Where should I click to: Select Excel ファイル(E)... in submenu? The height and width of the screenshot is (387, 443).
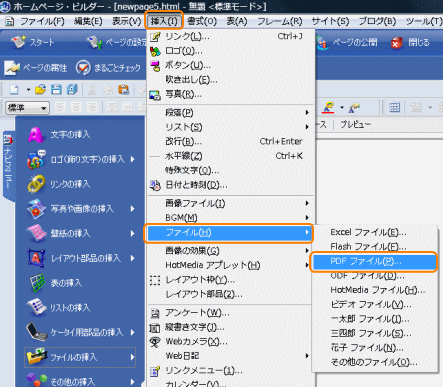click(x=375, y=232)
